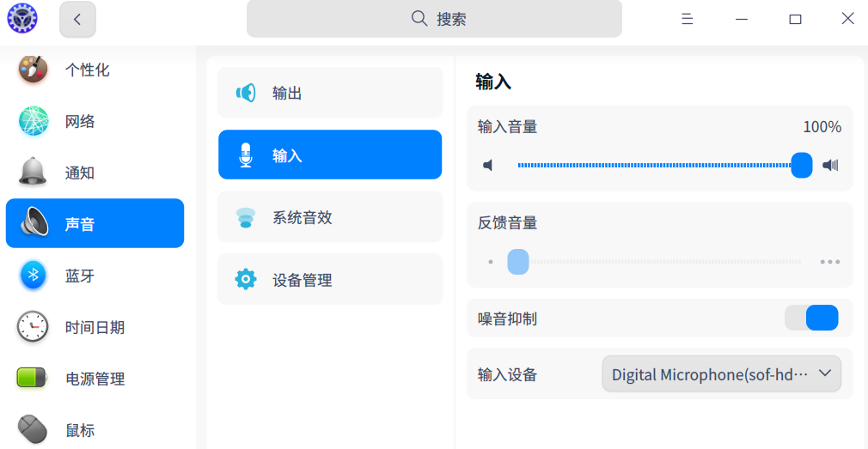Close the settings window
The image size is (868, 449).
847,19
